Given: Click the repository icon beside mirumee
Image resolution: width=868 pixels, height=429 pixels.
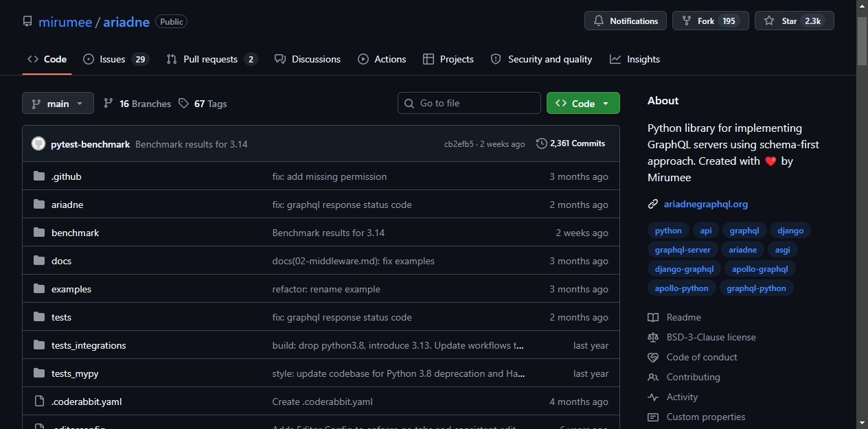Looking at the screenshot, I should pos(27,21).
